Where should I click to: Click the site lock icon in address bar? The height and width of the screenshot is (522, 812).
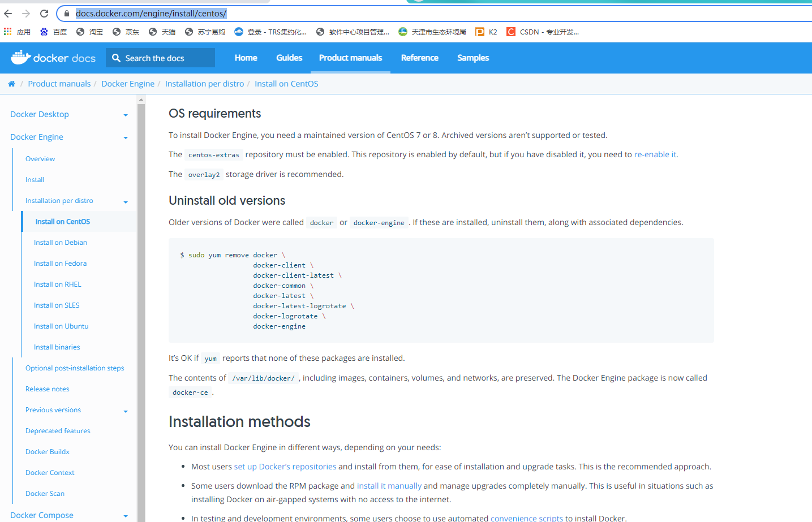67,13
